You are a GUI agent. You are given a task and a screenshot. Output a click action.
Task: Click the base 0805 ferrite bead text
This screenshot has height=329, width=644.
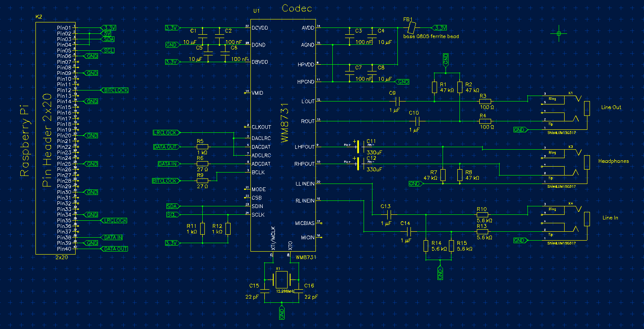(x=431, y=36)
